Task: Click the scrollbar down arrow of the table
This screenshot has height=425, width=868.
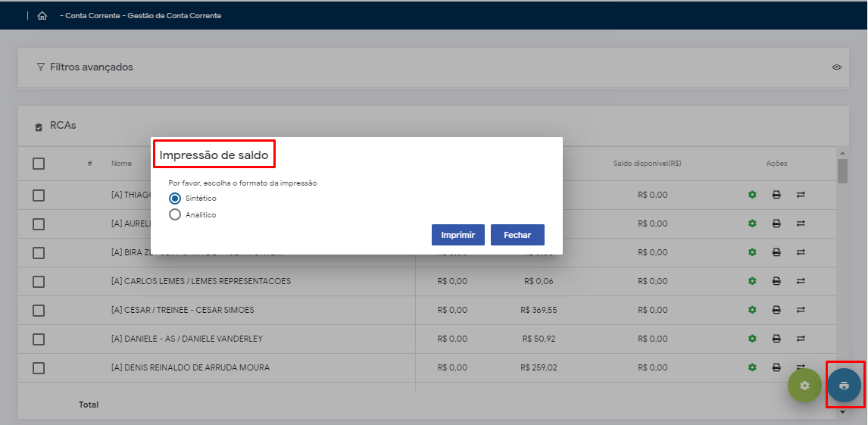Action: [x=842, y=411]
